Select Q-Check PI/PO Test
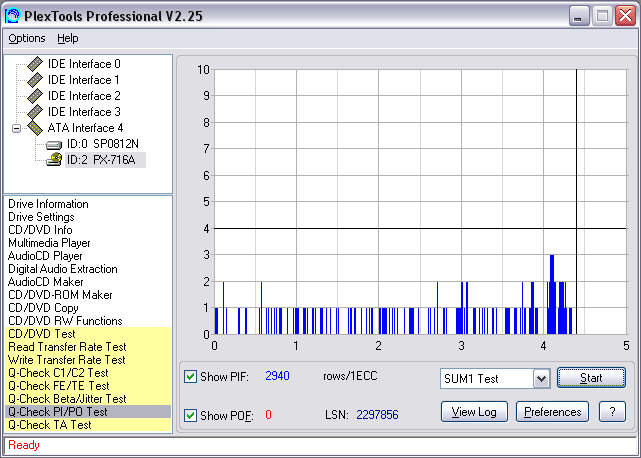 (x=88, y=412)
